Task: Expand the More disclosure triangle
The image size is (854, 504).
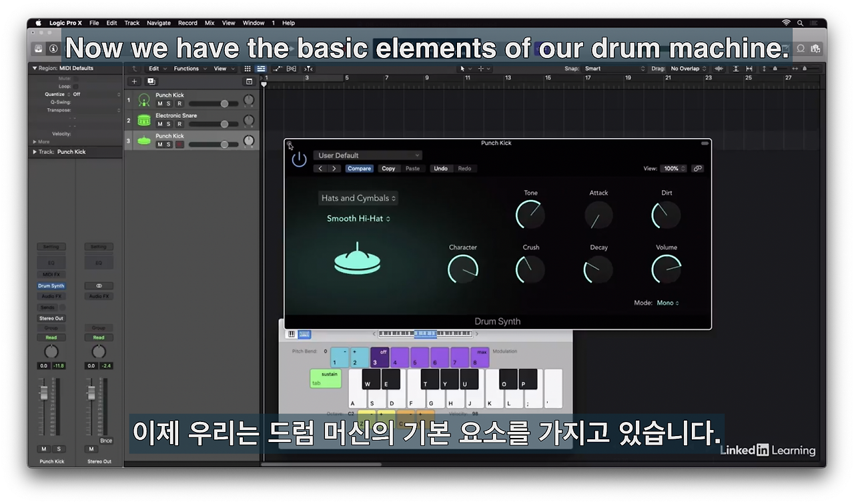Action: point(35,141)
